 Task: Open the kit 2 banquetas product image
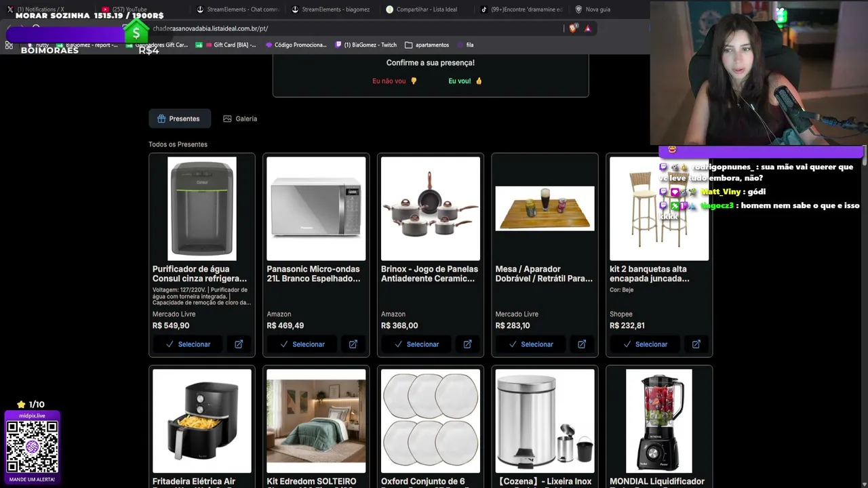[x=659, y=209]
